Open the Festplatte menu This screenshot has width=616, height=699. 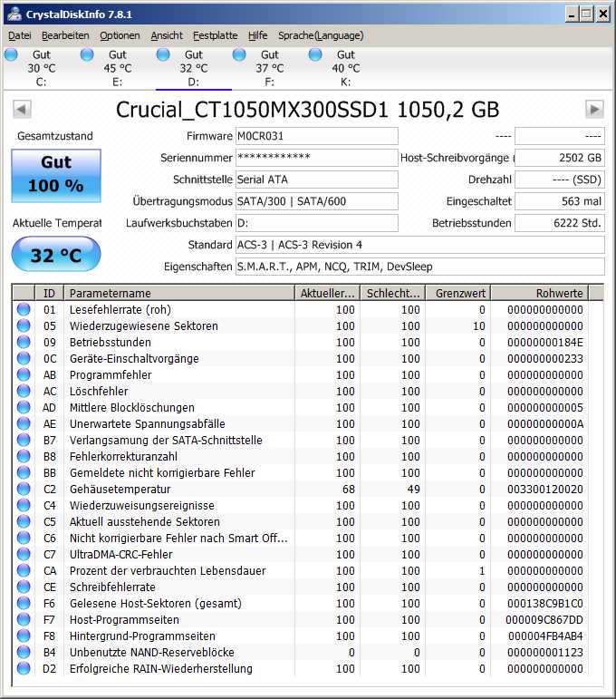tap(215, 35)
